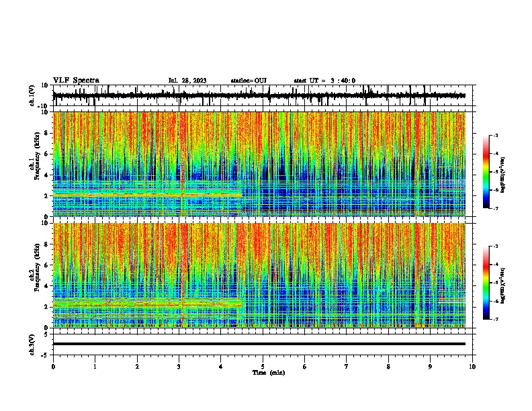Click the ch.2 frequency axis "2" tick label

pyautogui.click(x=46, y=307)
